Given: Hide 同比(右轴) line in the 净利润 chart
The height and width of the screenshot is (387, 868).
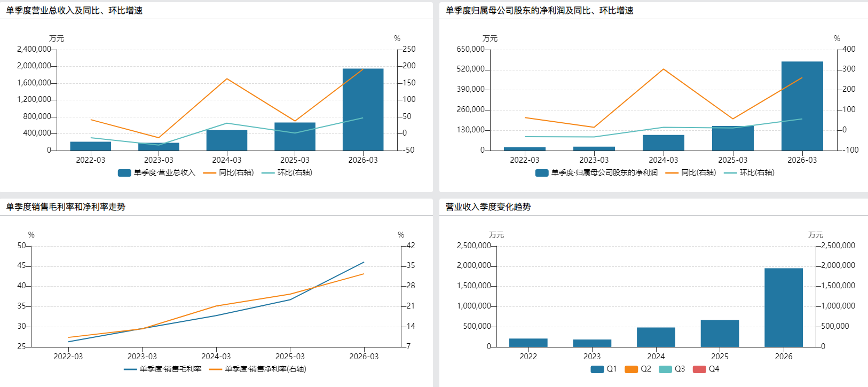Looking at the screenshot, I should [691, 173].
